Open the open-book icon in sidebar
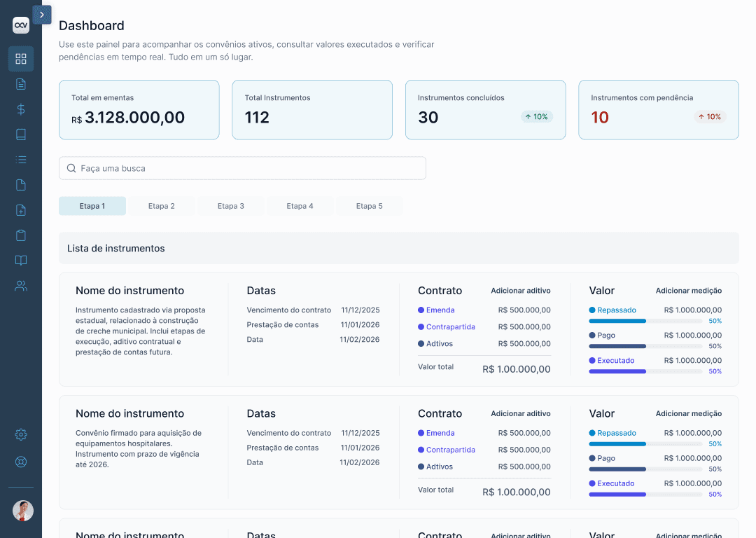The width and height of the screenshot is (756, 538). coord(21,261)
